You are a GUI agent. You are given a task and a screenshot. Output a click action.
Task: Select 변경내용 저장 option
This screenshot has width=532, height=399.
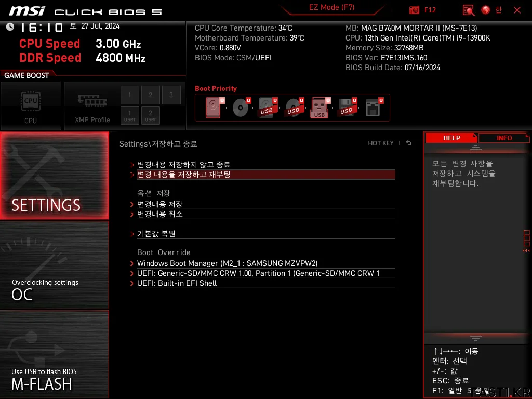(x=266, y=204)
